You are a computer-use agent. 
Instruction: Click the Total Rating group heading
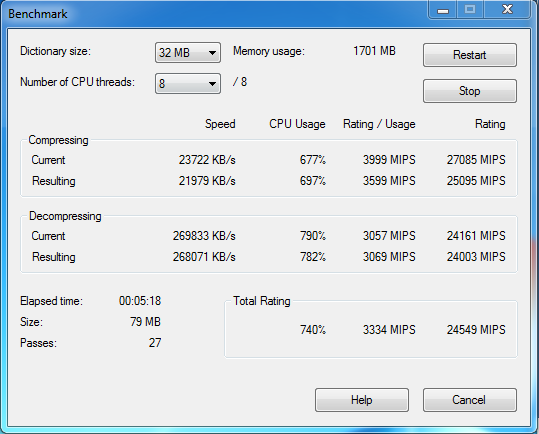[262, 301]
